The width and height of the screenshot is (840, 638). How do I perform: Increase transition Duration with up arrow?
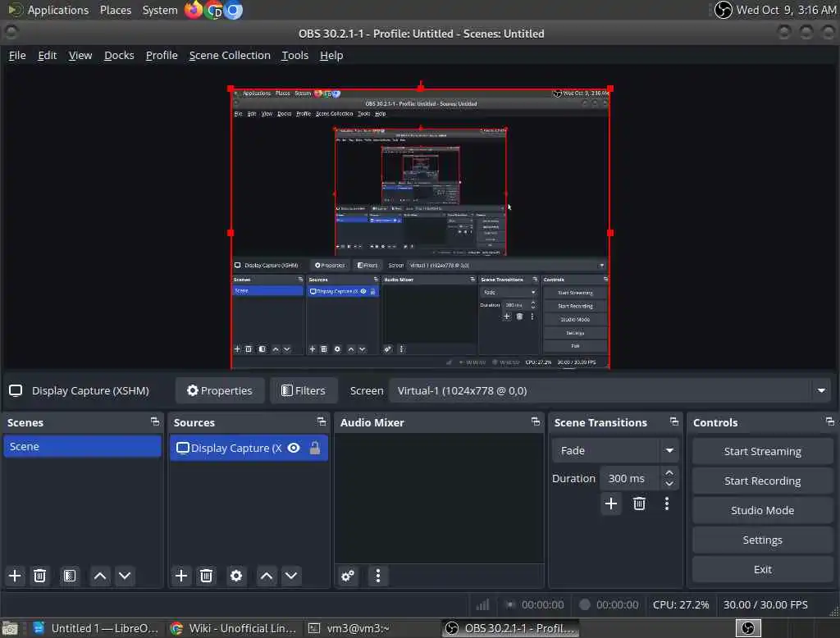click(669, 473)
